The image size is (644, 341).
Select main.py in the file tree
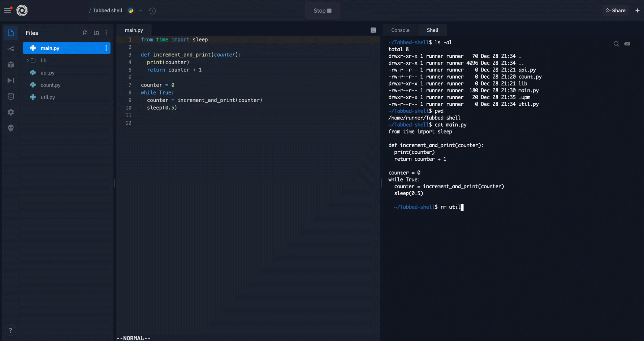tap(66, 48)
